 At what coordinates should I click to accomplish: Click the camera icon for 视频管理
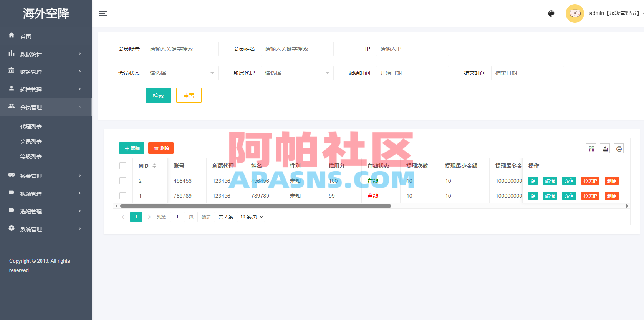[12, 193]
